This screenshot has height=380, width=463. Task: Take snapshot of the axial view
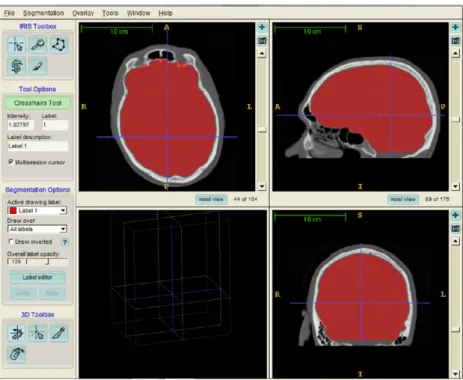(x=262, y=41)
